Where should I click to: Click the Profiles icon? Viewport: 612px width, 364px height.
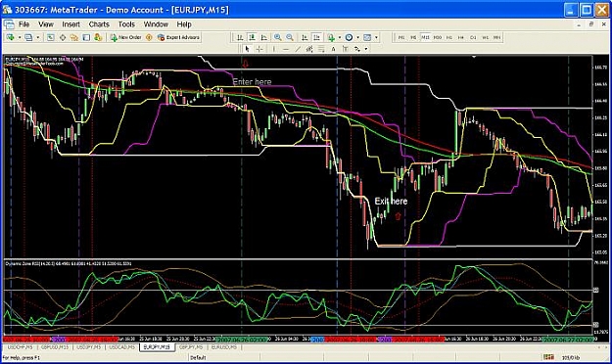28,37
